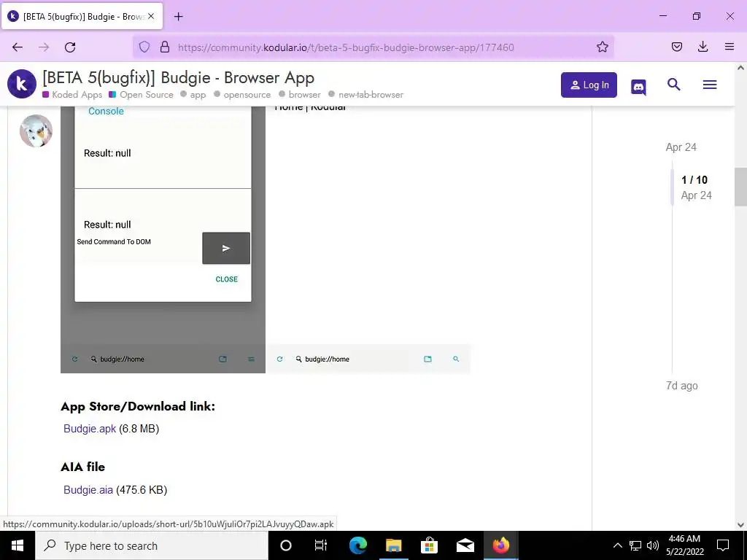
Task: Click the right screenshot's budgie://home address
Action: [327, 359]
